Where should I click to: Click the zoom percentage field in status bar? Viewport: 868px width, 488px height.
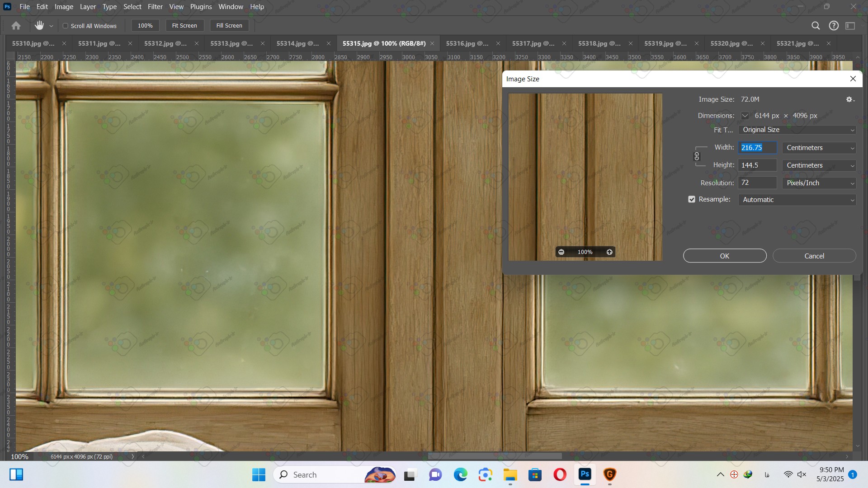(x=19, y=456)
